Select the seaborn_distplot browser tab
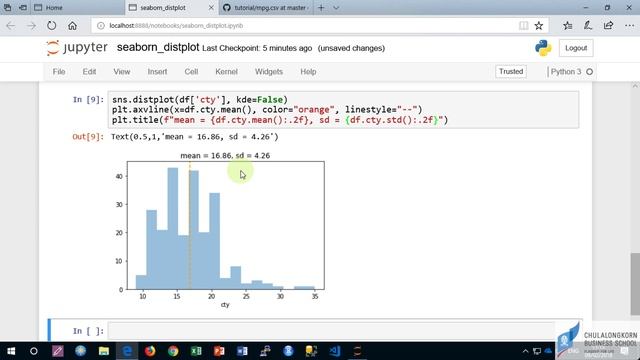Image resolution: width=640 pixels, height=360 pixels. tap(171, 8)
